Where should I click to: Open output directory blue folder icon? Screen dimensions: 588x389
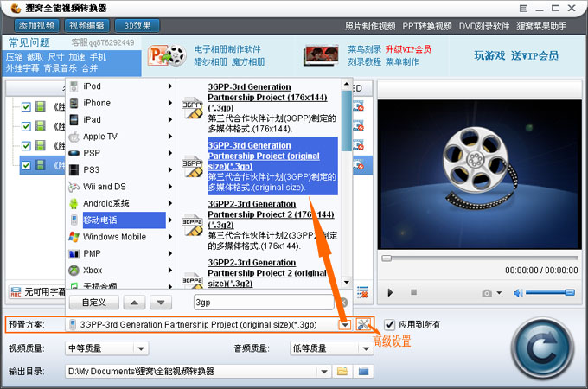tap(363, 372)
